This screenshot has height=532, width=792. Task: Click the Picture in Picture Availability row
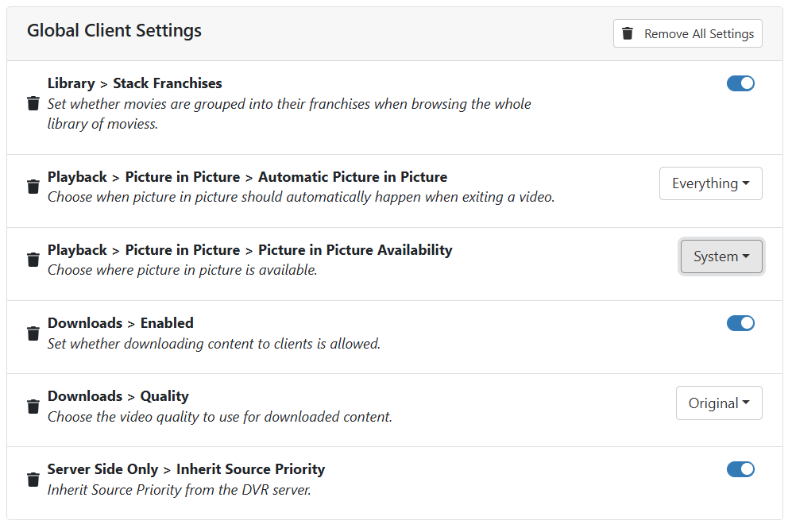pyautogui.click(x=249, y=249)
